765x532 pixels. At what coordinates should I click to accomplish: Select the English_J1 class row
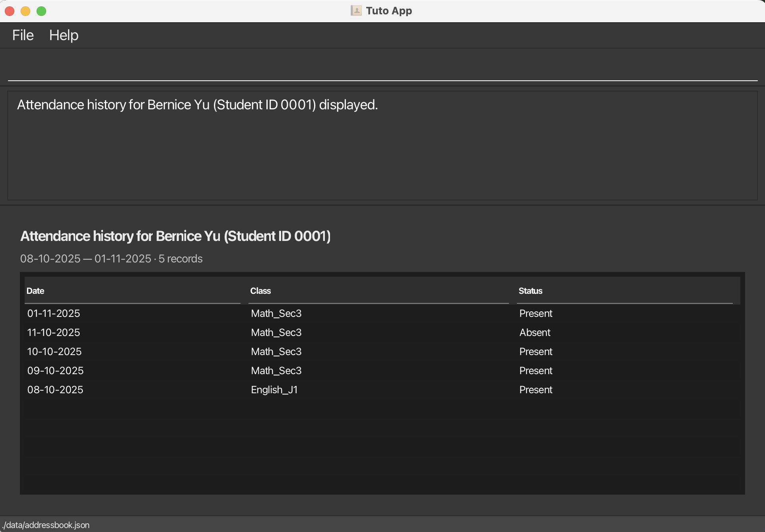click(274, 390)
